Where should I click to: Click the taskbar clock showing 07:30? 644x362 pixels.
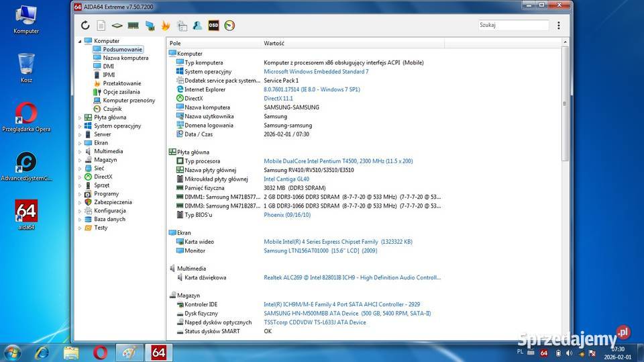[x=617, y=349]
